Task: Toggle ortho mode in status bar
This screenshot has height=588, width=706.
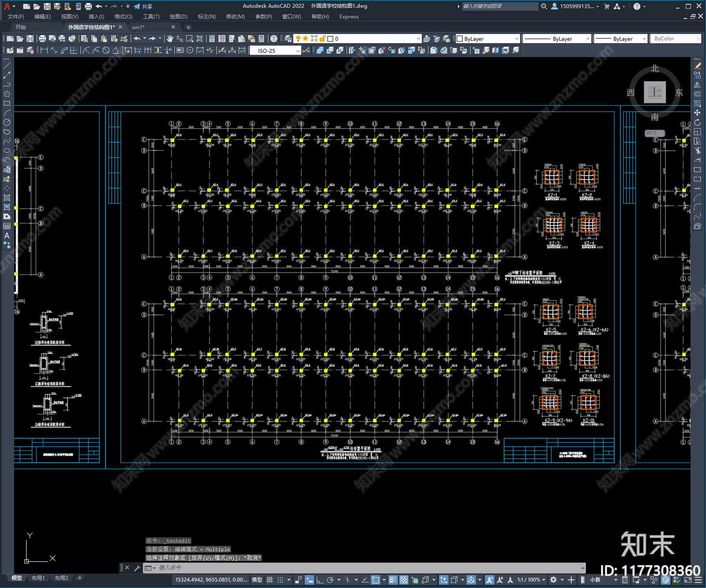Action: (x=319, y=580)
